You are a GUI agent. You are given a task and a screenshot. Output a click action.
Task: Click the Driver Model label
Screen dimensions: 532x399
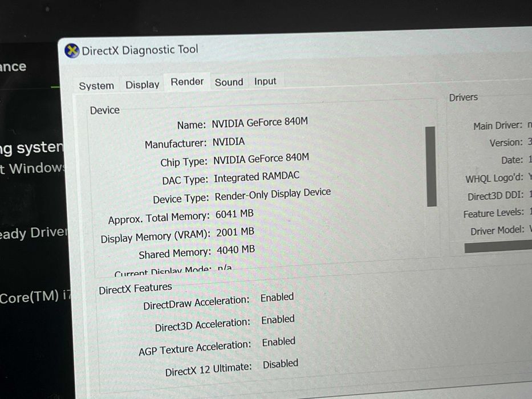pos(497,231)
